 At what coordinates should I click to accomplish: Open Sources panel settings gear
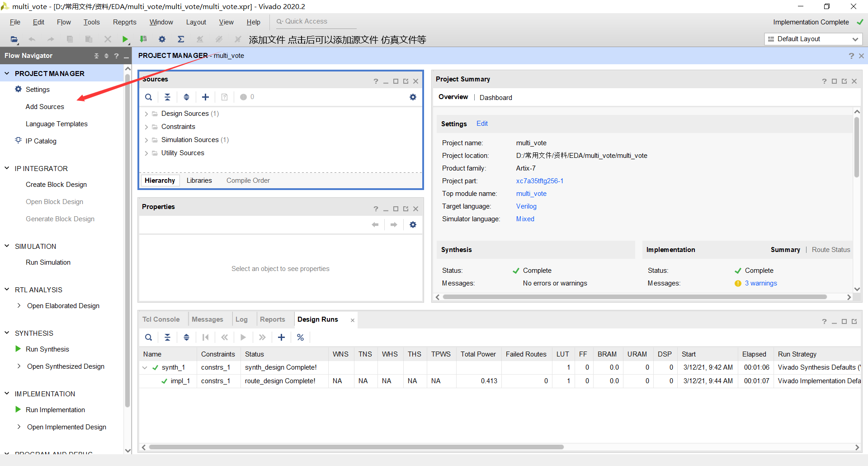click(413, 97)
